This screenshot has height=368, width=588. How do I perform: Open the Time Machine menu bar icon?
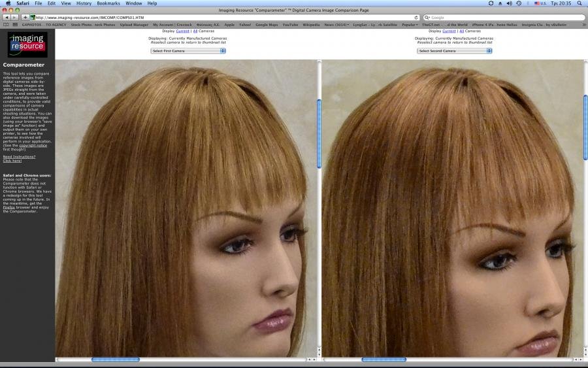[x=518, y=3]
